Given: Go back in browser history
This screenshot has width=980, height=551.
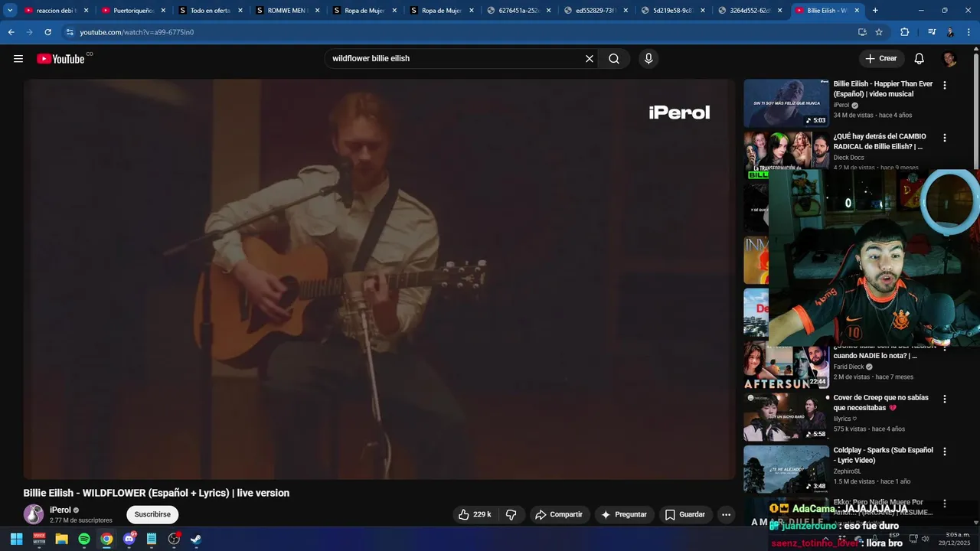Looking at the screenshot, I should pyautogui.click(x=11, y=32).
